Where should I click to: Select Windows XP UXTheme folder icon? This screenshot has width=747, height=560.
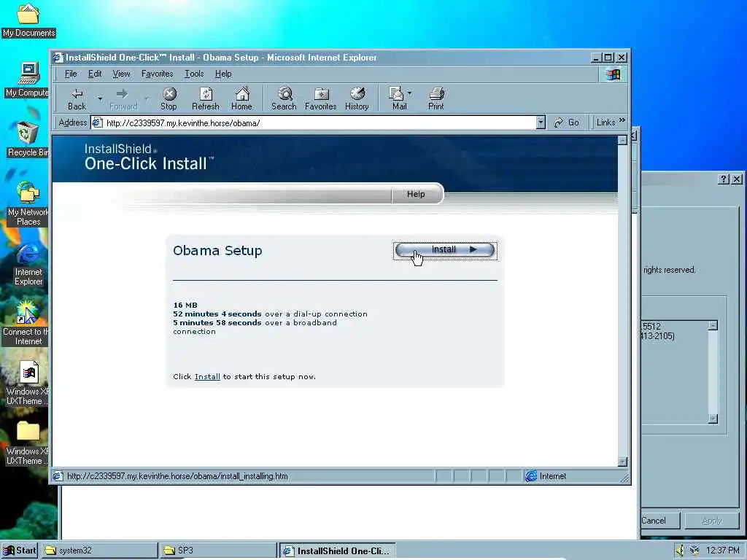click(x=28, y=443)
